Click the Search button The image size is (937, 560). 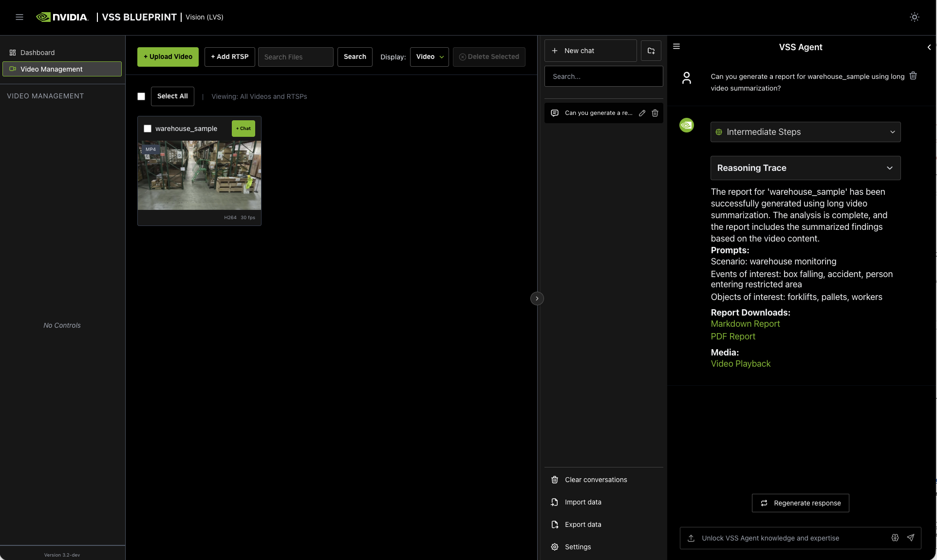tap(355, 57)
